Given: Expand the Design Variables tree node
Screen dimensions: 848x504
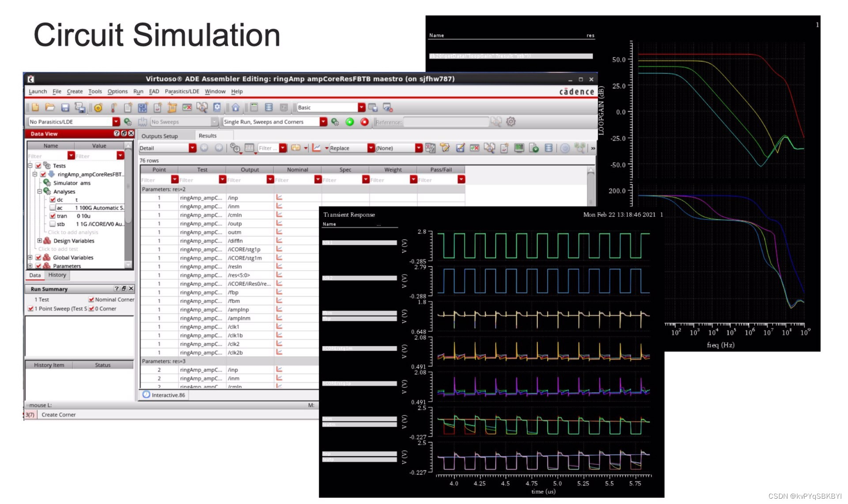Looking at the screenshot, I should click(x=39, y=241).
